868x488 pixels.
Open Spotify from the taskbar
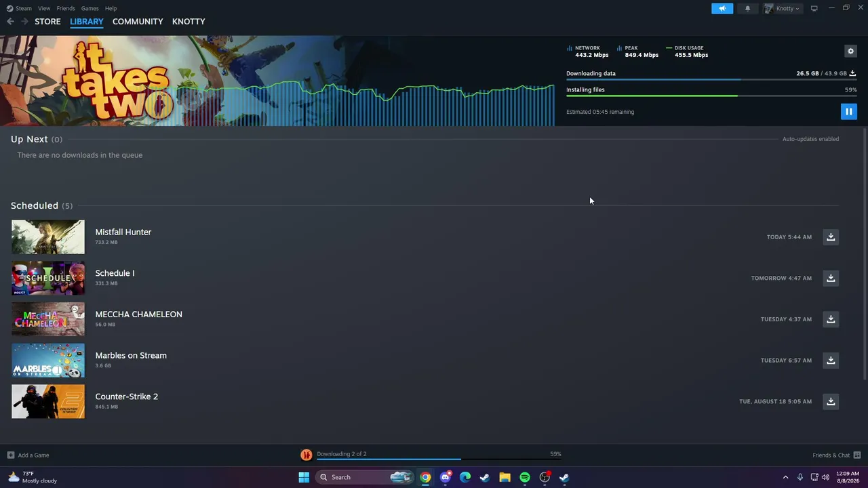tap(525, 477)
